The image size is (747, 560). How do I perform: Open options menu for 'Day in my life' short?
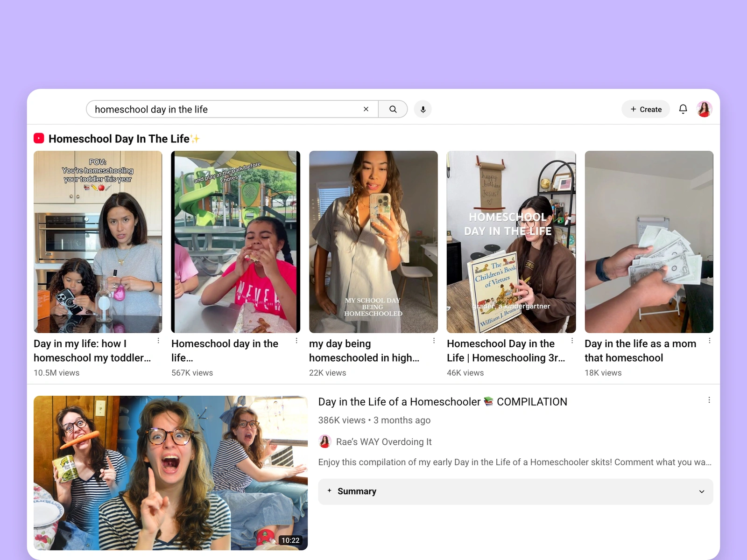click(x=158, y=341)
